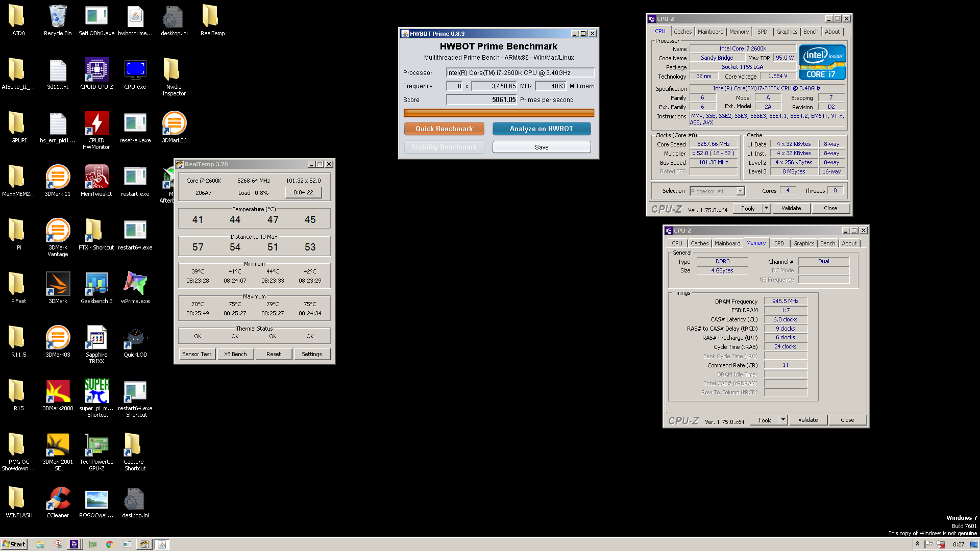Open CPUID HWMonitor shortcut
Screen dimensions: 980x551
point(96,131)
